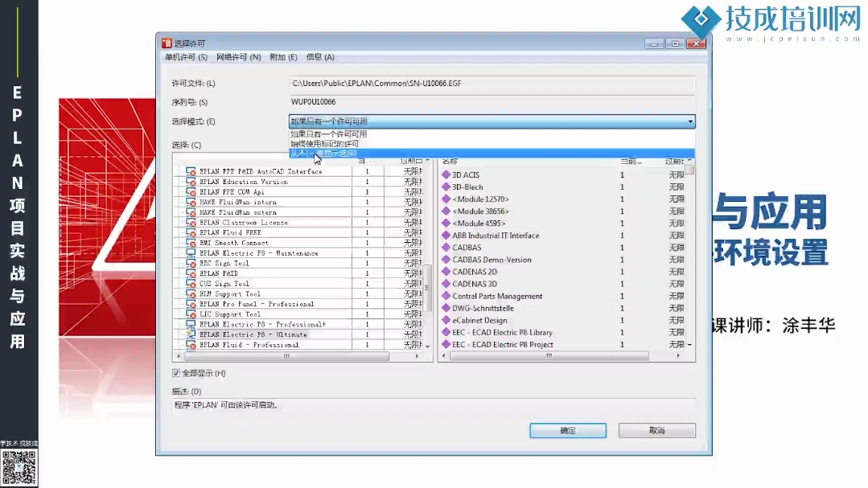Choose 如果只有一个许可可用 from dropdown list
Image resolution: width=868 pixels, height=488 pixels.
pos(328,134)
